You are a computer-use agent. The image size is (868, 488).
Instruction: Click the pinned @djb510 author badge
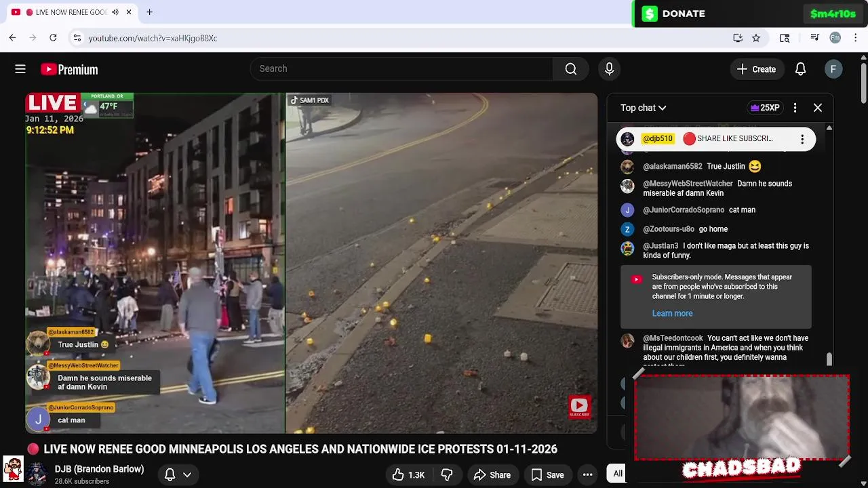(x=658, y=139)
